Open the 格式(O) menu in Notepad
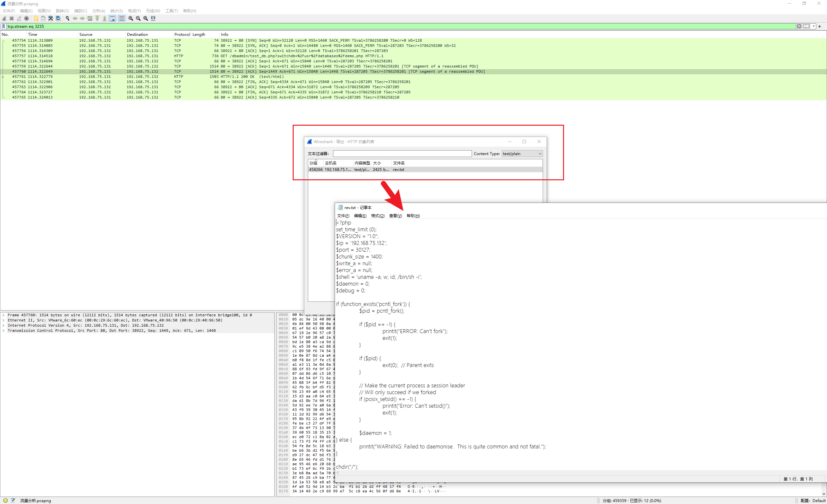This screenshot has height=504, width=827. [x=378, y=216]
